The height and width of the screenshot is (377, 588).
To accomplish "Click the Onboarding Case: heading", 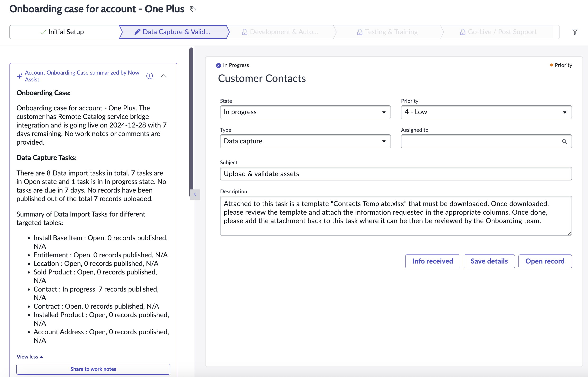I will (44, 93).
